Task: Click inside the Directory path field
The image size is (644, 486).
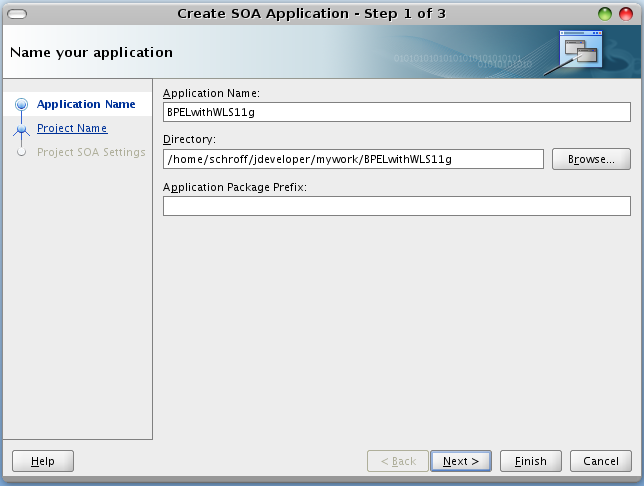Action: tap(353, 159)
